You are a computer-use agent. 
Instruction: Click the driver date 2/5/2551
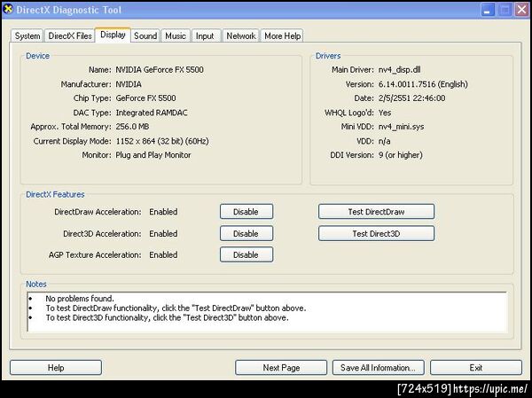point(411,98)
